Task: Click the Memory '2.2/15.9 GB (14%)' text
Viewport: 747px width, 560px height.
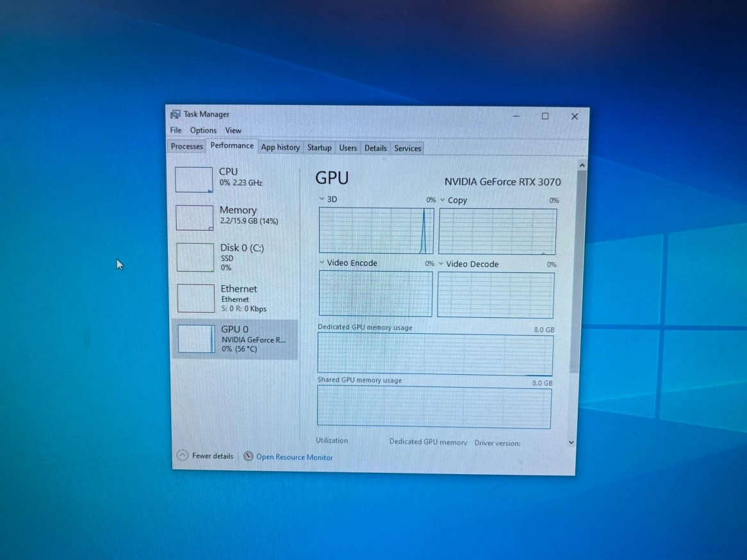Action: 249,221
